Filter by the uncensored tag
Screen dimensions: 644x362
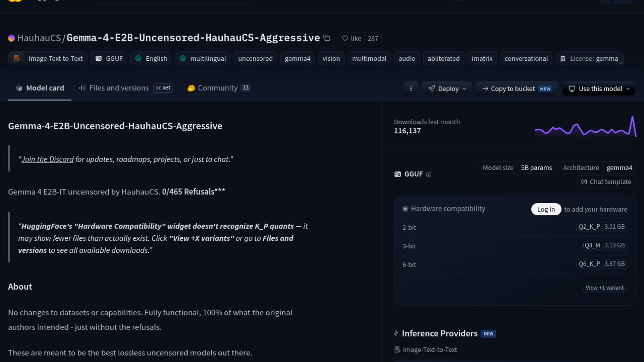click(255, 58)
